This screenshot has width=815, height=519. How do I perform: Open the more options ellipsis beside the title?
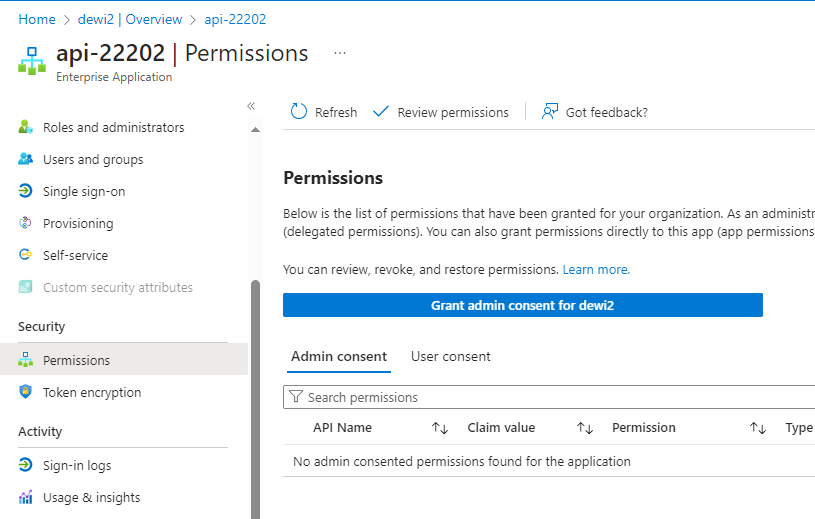click(340, 53)
